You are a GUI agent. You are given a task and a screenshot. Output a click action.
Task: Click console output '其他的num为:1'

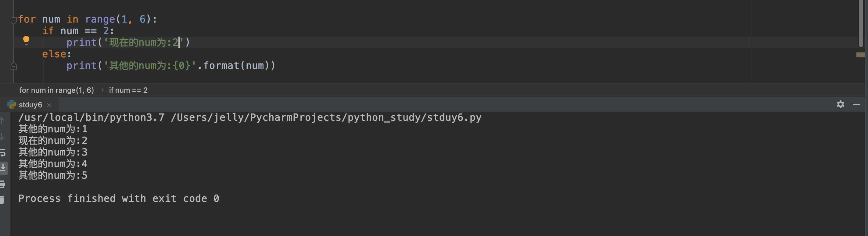[53, 129]
